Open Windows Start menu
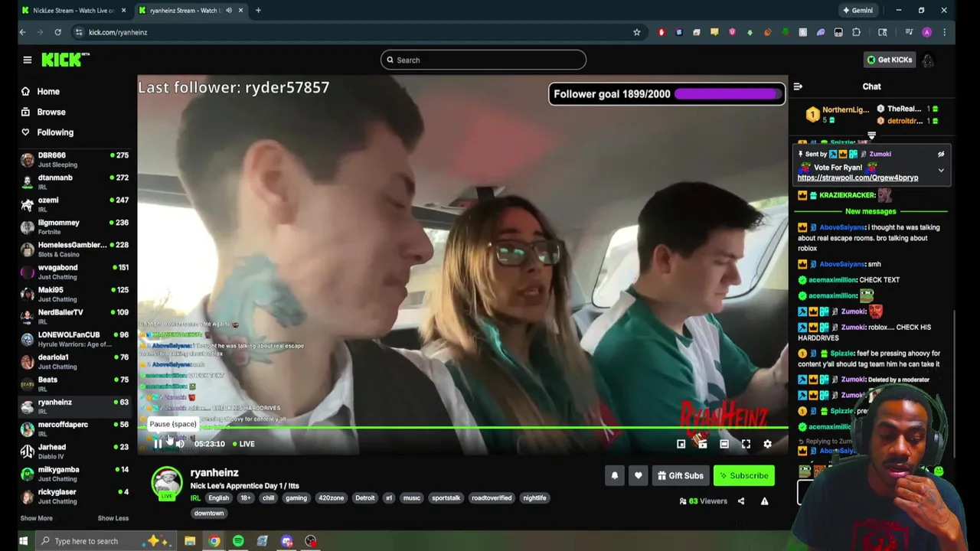 tap(23, 541)
